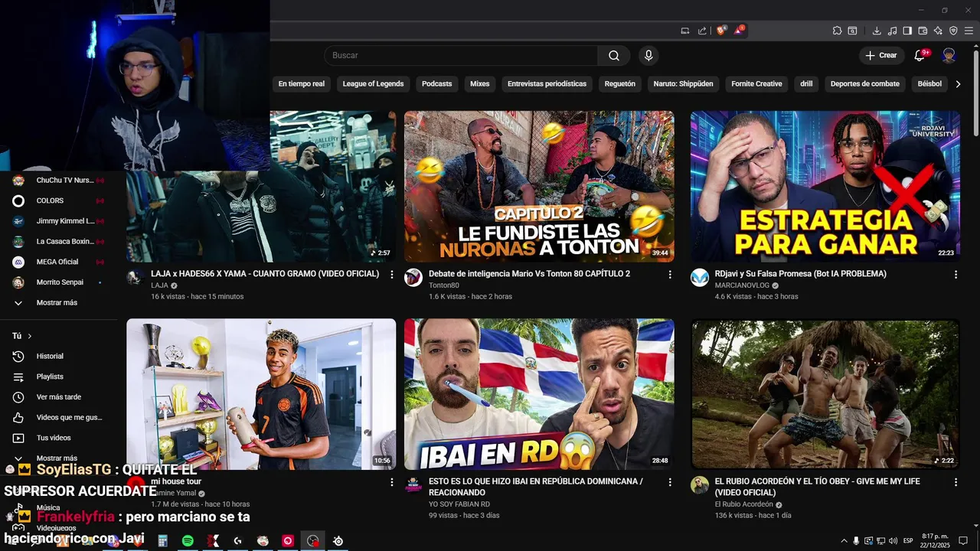Select the Reguetón chip
Image resolution: width=980 pixels, height=551 pixels.
tap(620, 84)
